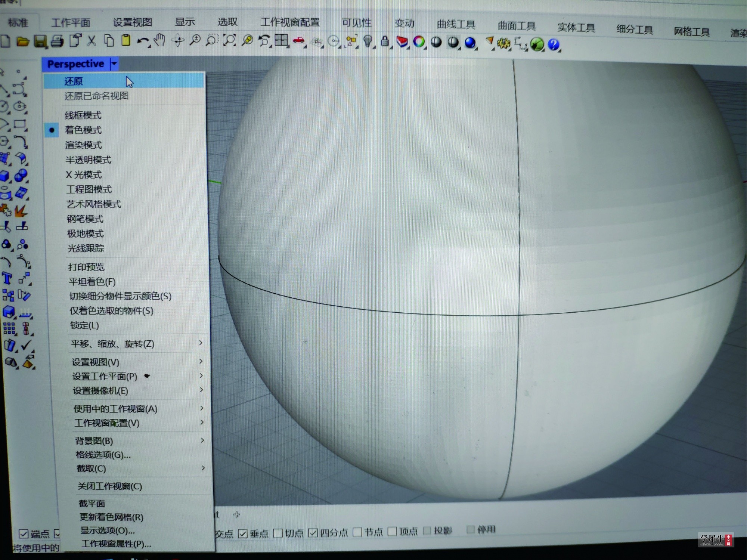
Task: Select 线框模式 display mode
Action: pyautogui.click(x=124, y=115)
